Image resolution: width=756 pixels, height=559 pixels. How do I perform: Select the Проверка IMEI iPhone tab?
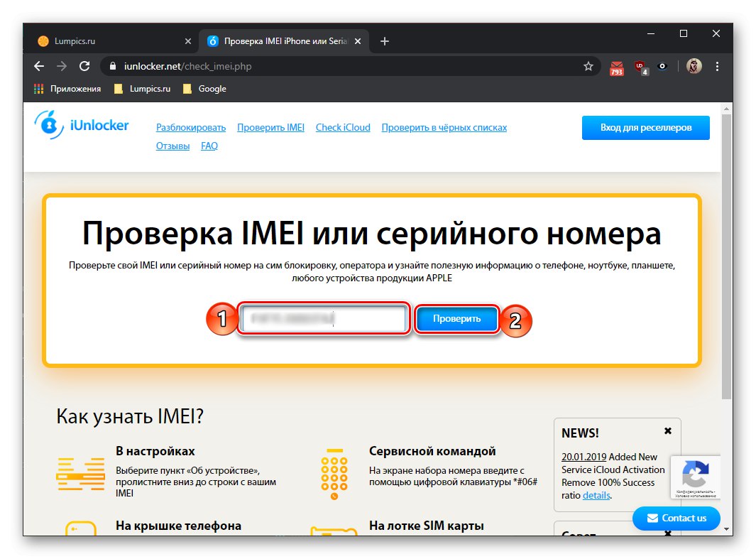click(285, 41)
